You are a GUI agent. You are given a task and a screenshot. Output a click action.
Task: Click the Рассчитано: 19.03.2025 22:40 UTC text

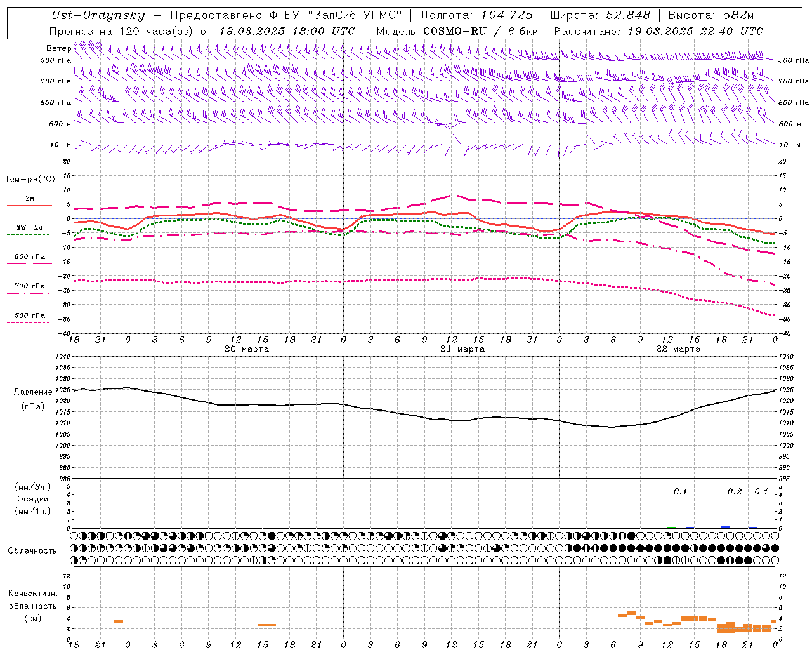click(x=658, y=31)
